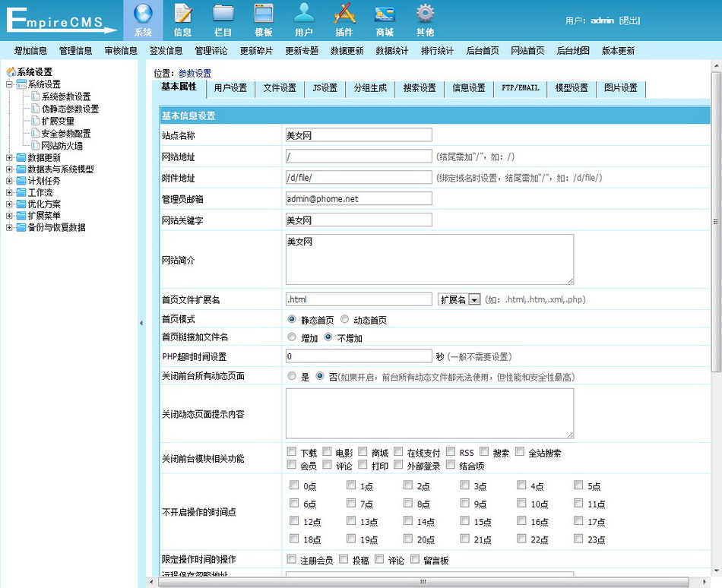Check the RSS module checkbox
Viewport: 722px width, 588px height.
tap(451, 451)
